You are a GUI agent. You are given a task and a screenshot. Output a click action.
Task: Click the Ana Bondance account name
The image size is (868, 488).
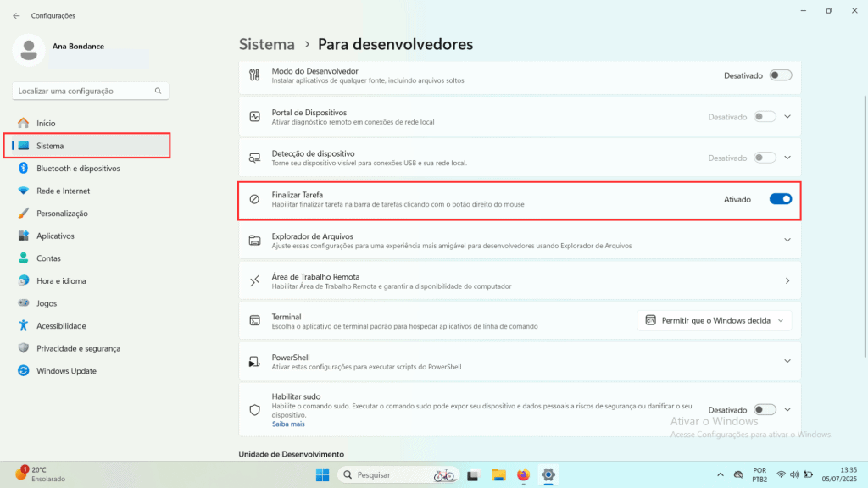(78, 47)
